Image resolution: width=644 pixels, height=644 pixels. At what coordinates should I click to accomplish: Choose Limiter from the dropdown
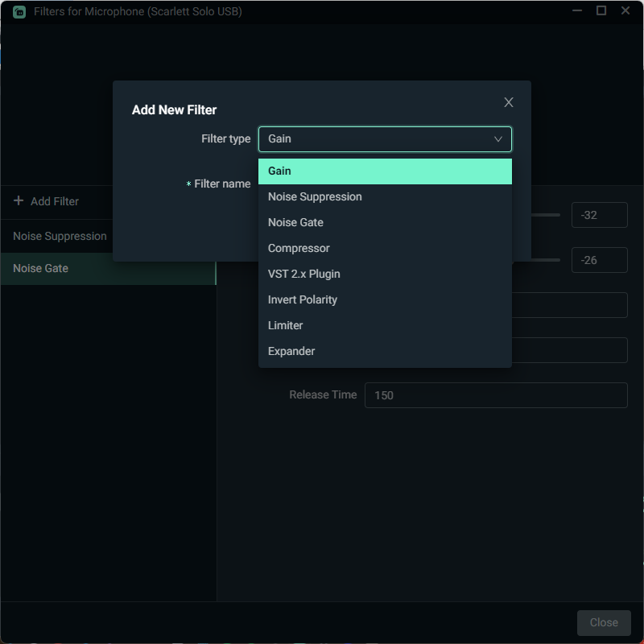[385, 326]
